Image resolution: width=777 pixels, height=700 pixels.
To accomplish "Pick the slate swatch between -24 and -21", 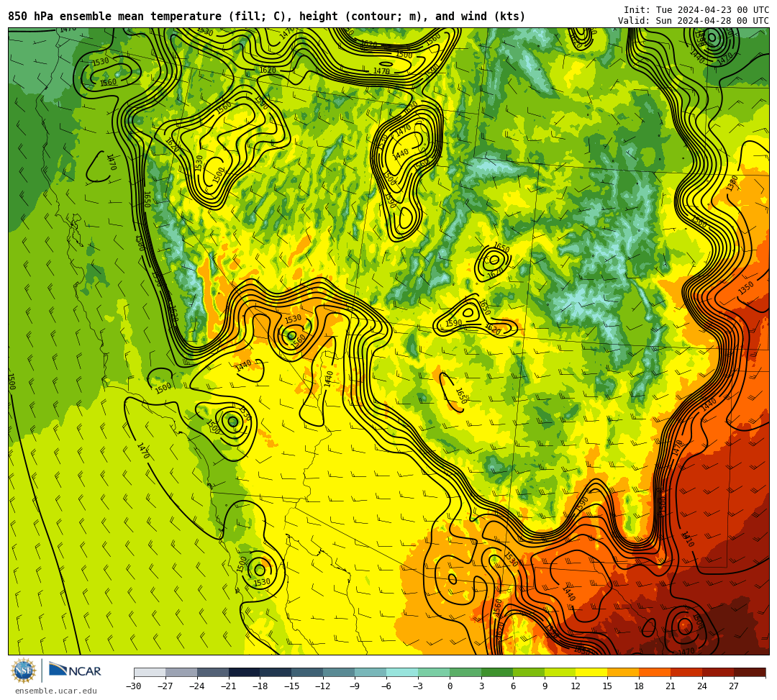I will point(213,672).
